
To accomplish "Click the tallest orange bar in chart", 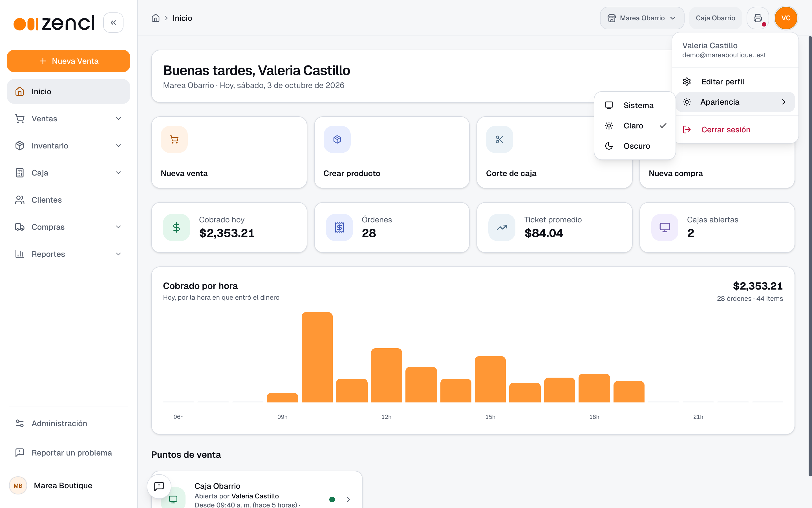I will pyautogui.click(x=317, y=357).
